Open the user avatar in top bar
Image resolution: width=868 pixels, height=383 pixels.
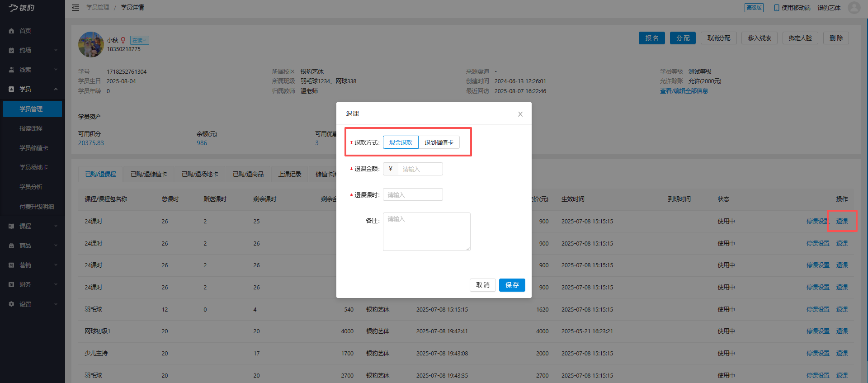point(854,8)
